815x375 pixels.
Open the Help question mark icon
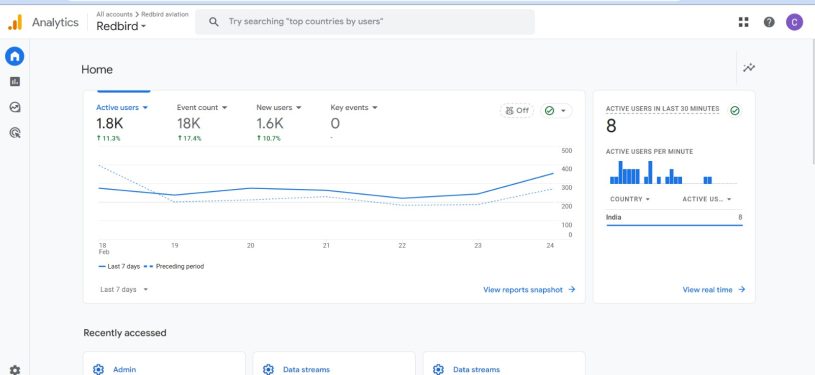click(769, 22)
